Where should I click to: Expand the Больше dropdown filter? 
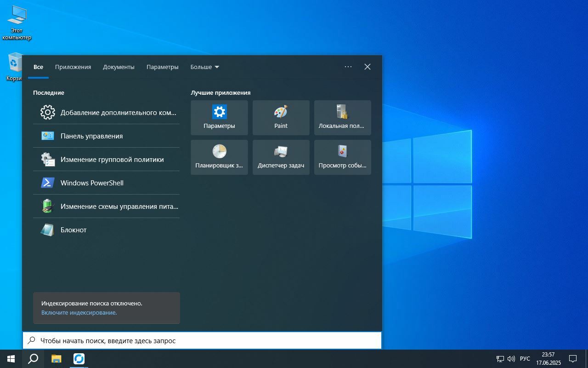204,67
